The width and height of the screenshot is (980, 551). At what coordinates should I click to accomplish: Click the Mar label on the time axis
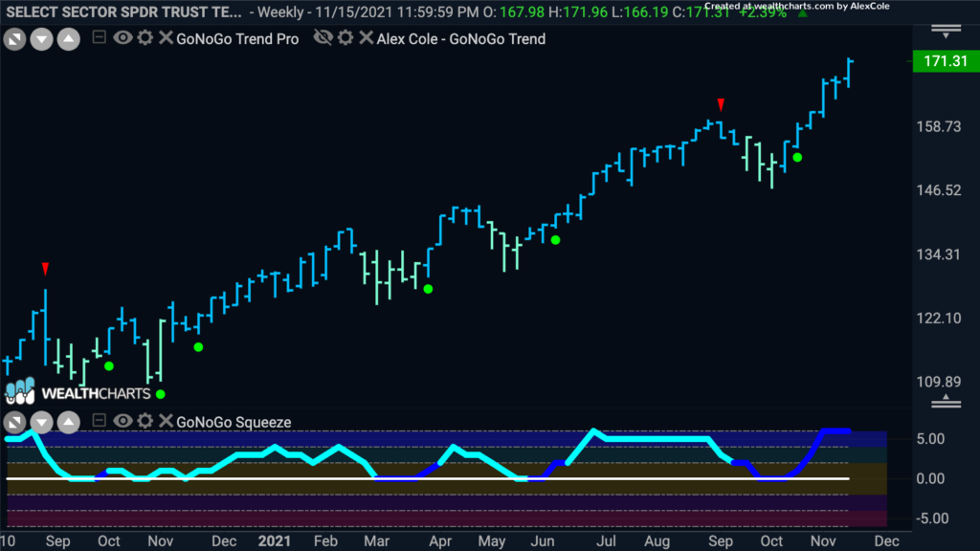[377, 541]
